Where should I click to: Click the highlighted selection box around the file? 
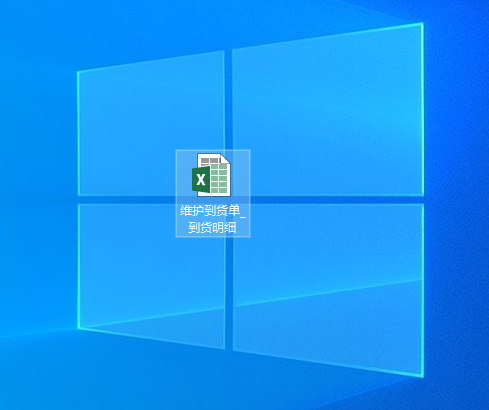[x=213, y=194]
